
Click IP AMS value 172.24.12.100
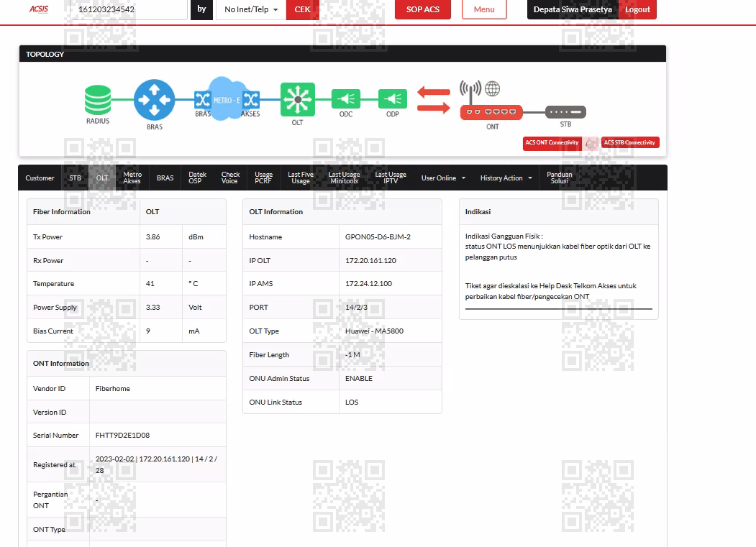point(368,283)
